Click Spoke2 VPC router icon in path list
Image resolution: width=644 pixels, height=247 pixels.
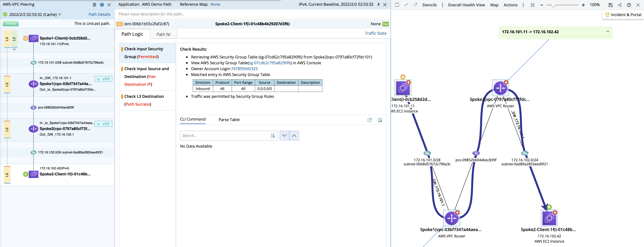(33, 129)
